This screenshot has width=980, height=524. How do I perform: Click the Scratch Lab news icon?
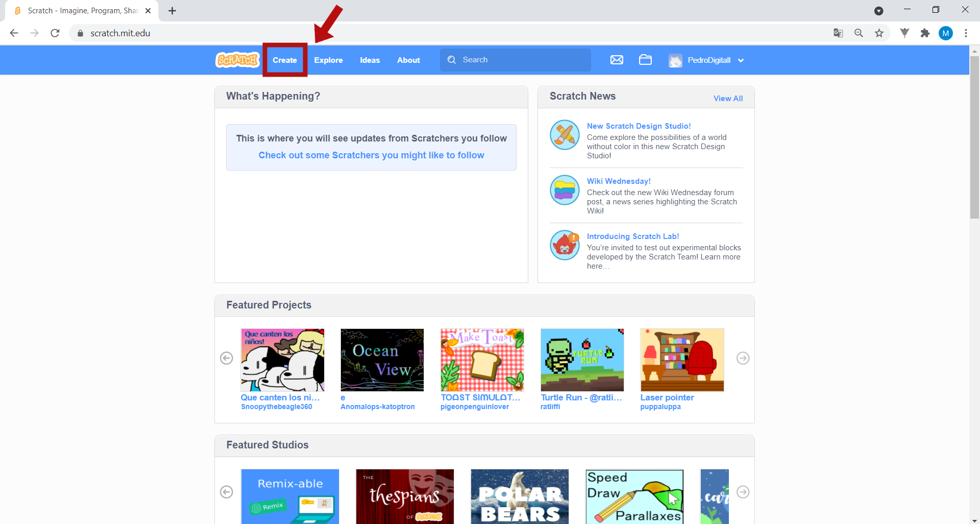point(565,245)
